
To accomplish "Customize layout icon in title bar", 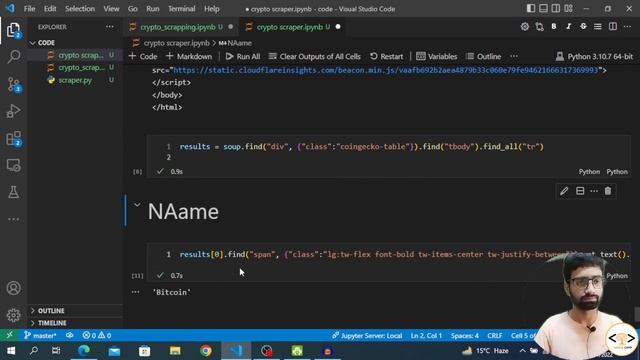I will tap(568, 9).
